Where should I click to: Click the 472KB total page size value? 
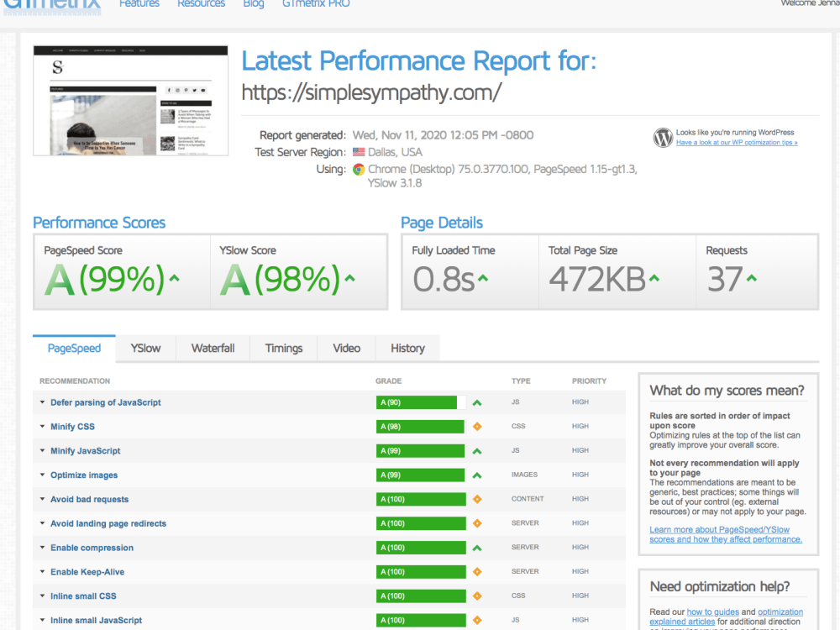pos(597,279)
